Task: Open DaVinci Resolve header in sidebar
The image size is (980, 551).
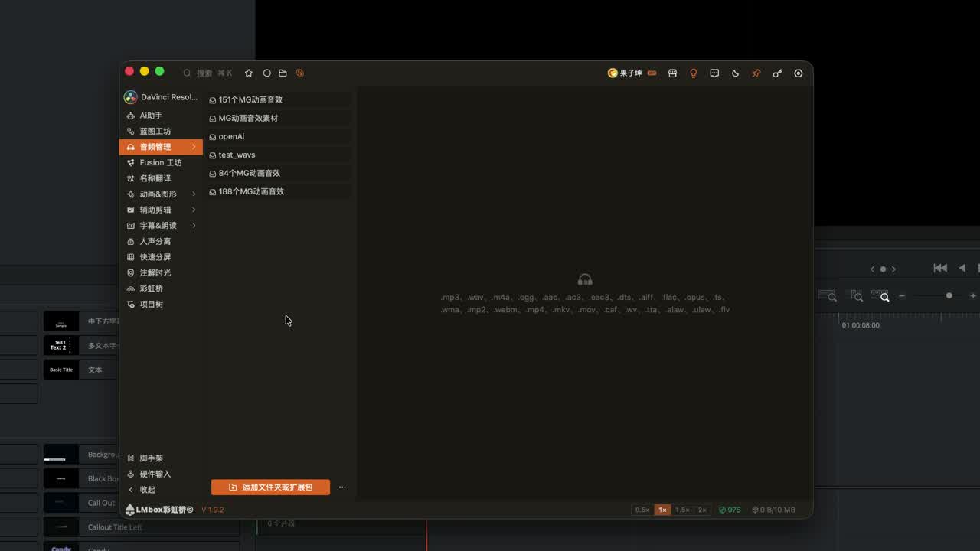Action: click(161, 97)
